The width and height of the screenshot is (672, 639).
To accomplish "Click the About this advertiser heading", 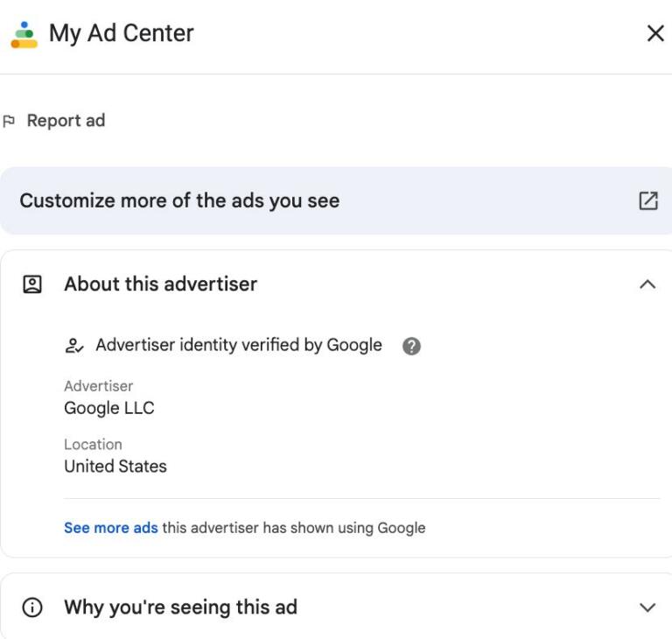I will tap(161, 284).
